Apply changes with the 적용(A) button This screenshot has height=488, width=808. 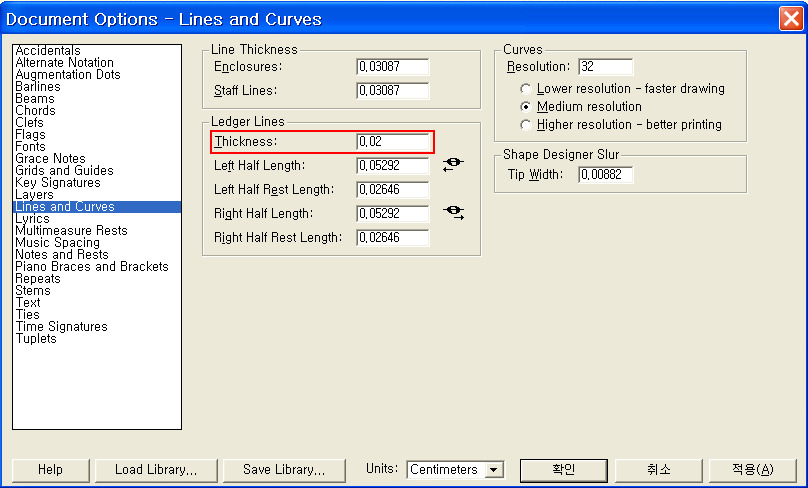(752, 470)
